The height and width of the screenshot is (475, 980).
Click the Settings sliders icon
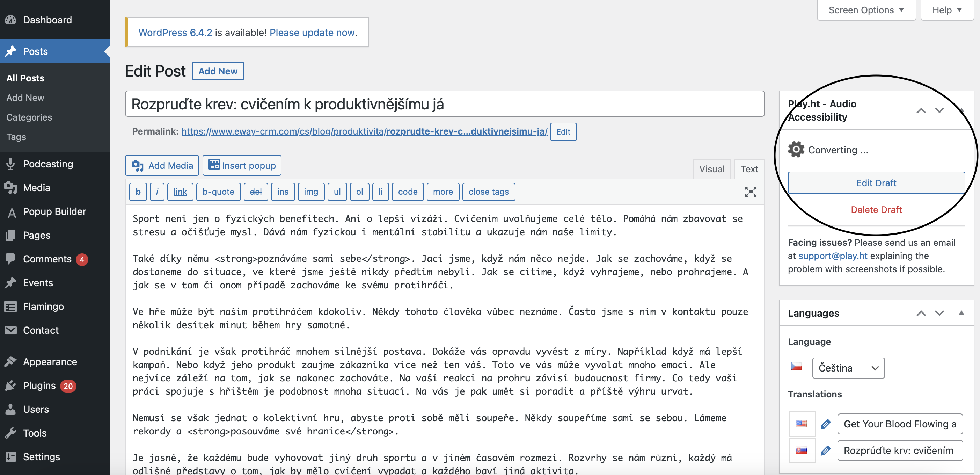10,457
